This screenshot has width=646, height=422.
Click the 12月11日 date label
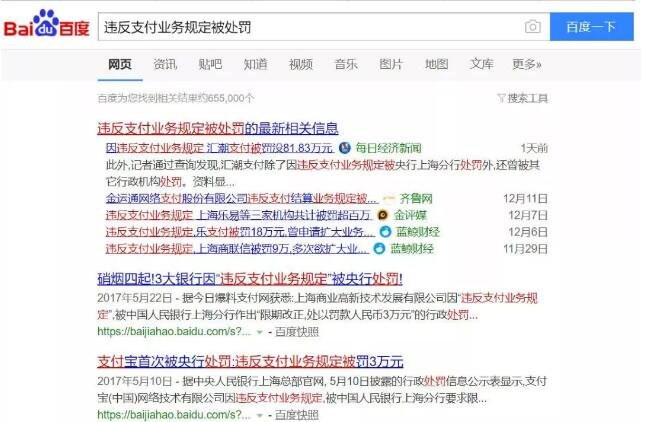[x=525, y=199]
